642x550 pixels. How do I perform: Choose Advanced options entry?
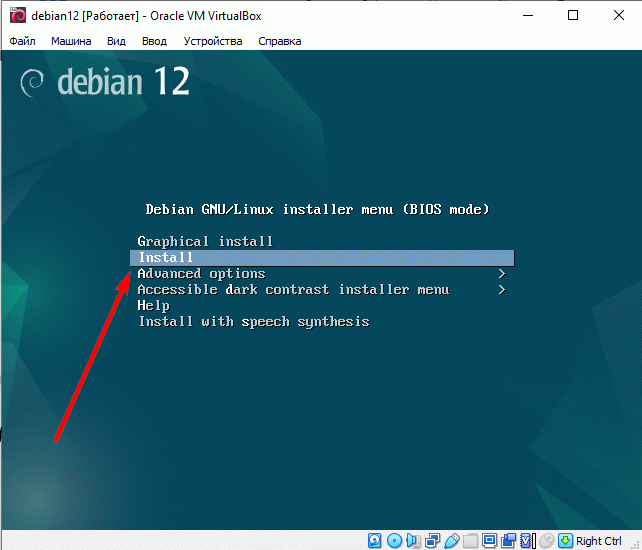coord(201,274)
